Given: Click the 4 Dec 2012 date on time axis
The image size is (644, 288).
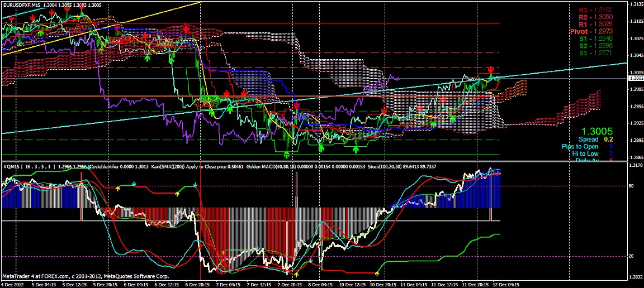Looking at the screenshot, I should [12, 284].
